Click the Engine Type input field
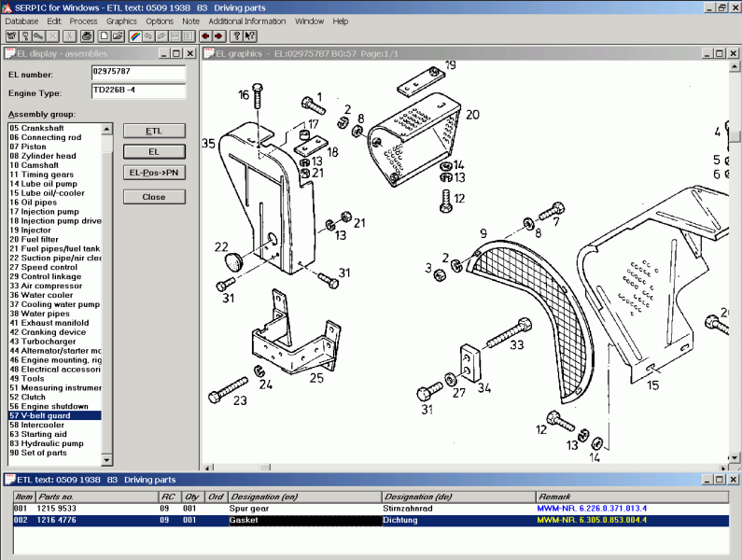The image size is (742, 560). tap(138, 91)
